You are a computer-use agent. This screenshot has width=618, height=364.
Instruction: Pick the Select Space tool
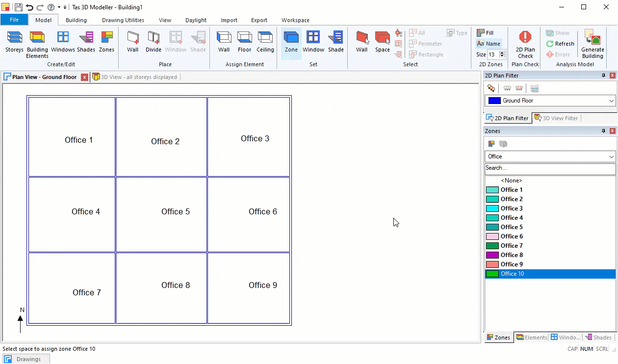(383, 42)
